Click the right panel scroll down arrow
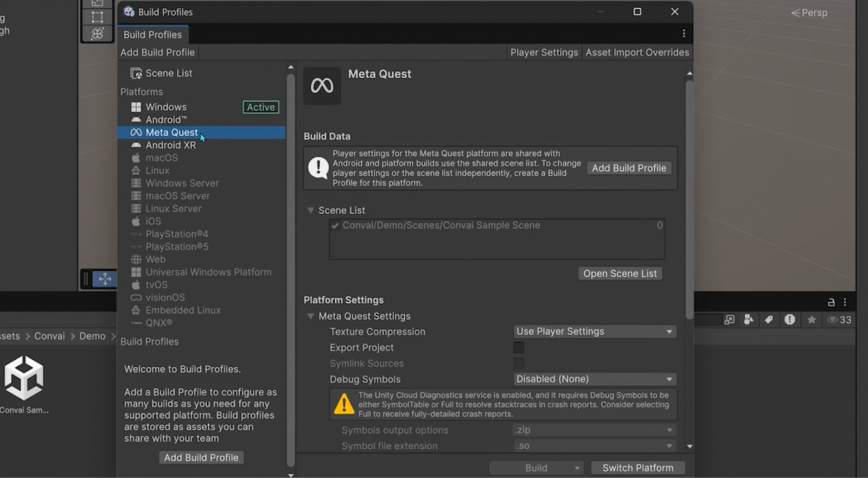868x478 pixels. 690,447
